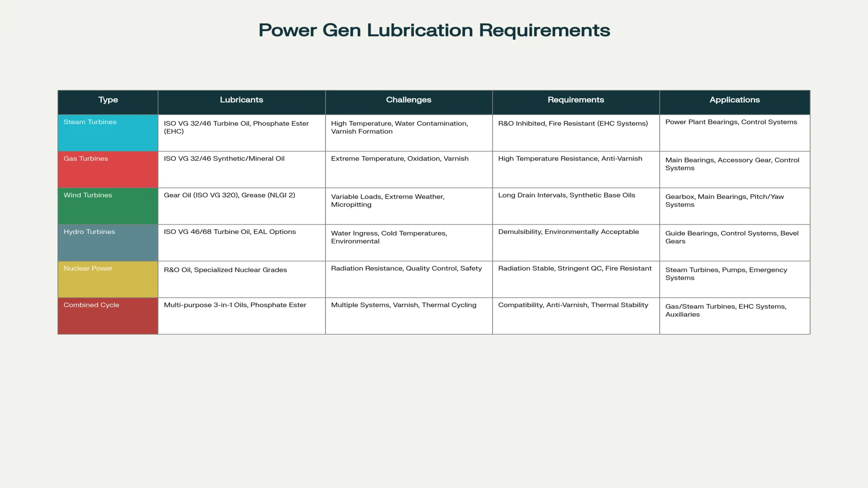Select the Challenges column header

click(x=408, y=100)
